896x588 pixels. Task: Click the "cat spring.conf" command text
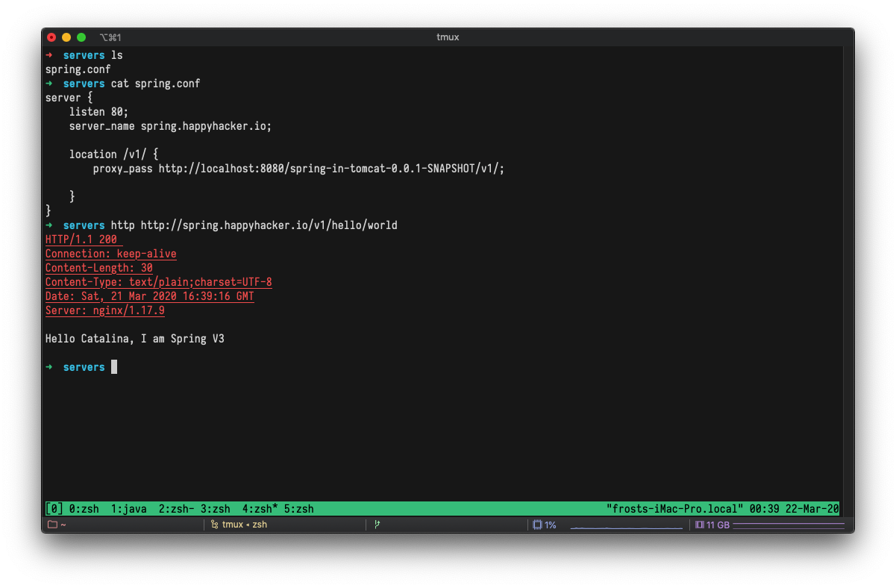[x=156, y=84]
